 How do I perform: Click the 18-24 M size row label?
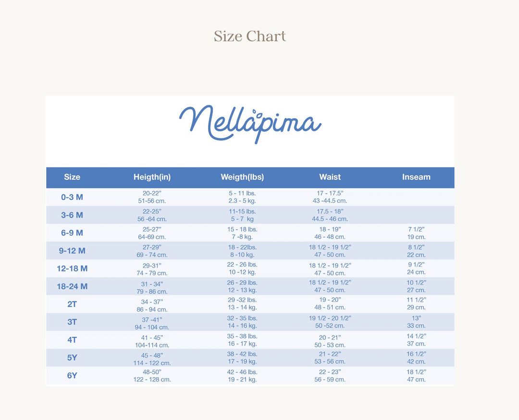tap(72, 286)
